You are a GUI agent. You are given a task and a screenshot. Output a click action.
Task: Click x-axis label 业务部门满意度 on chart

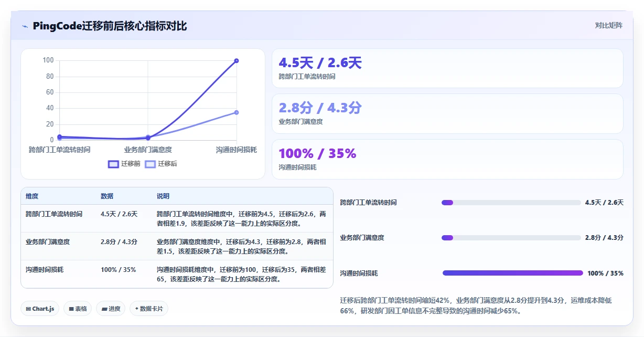coord(148,150)
